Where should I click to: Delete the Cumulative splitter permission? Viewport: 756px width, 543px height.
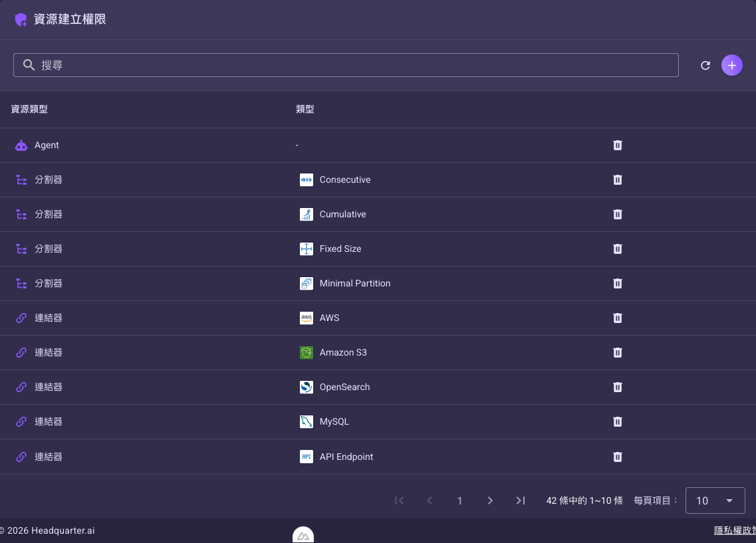tap(617, 215)
